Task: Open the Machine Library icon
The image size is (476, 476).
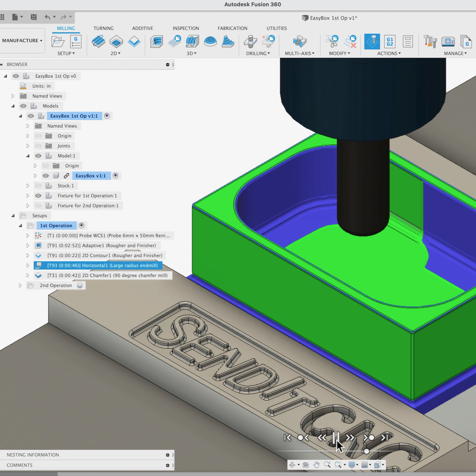Action: (448, 42)
